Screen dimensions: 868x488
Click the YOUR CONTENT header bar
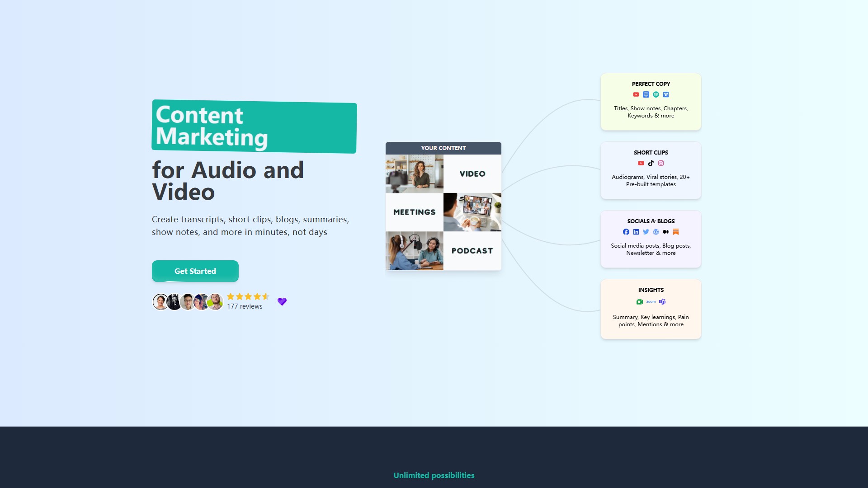(x=443, y=148)
